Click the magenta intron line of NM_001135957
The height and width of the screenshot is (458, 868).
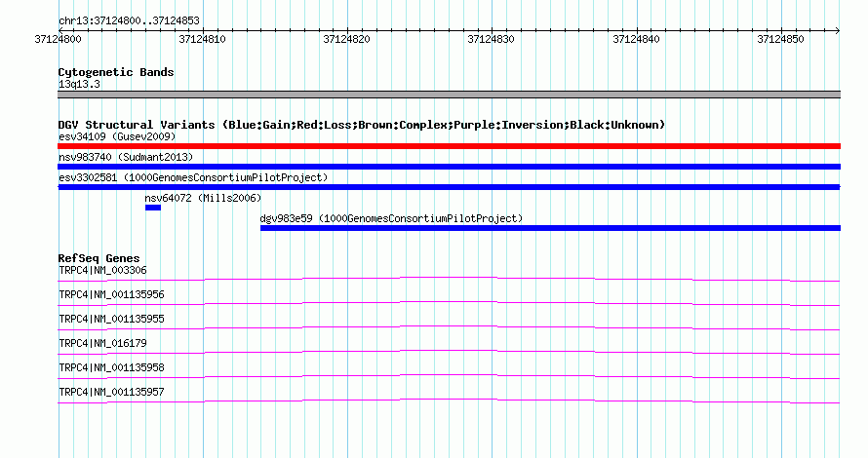[x=449, y=400]
